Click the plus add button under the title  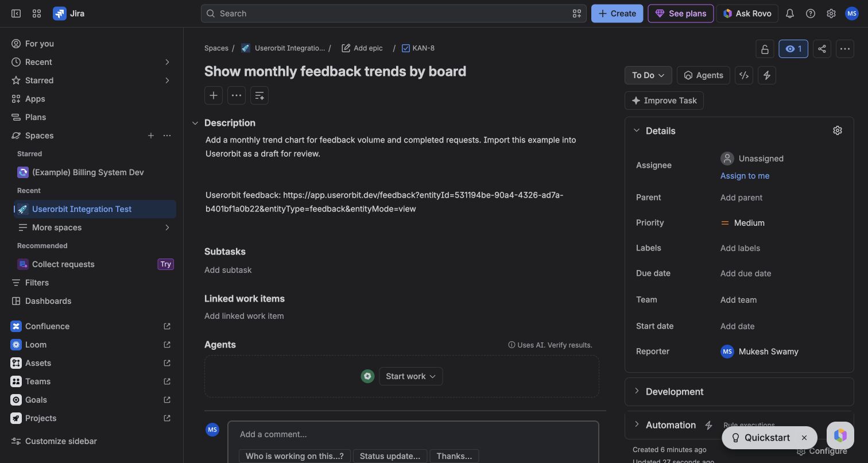[214, 95]
